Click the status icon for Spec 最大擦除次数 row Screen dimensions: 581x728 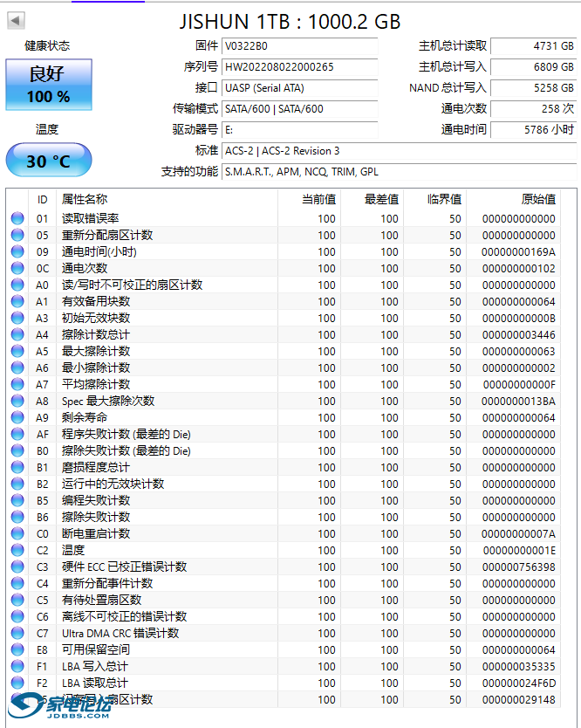17,401
